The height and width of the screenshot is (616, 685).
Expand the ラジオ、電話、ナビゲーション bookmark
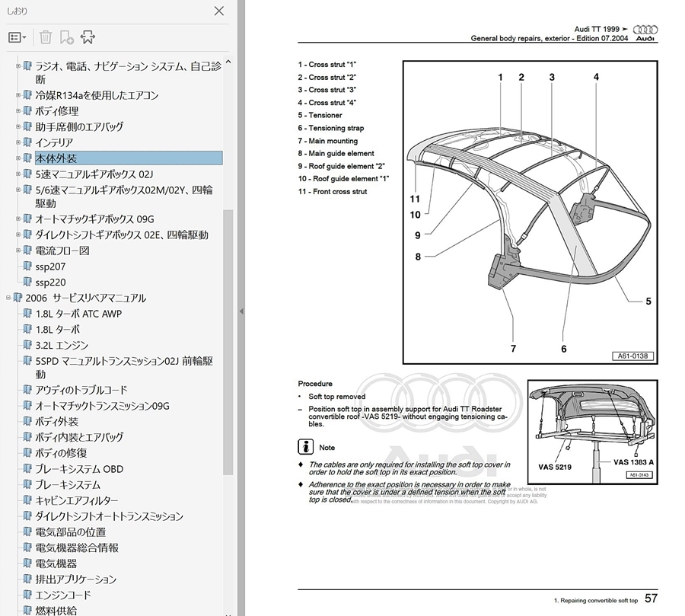click(x=18, y=66)
